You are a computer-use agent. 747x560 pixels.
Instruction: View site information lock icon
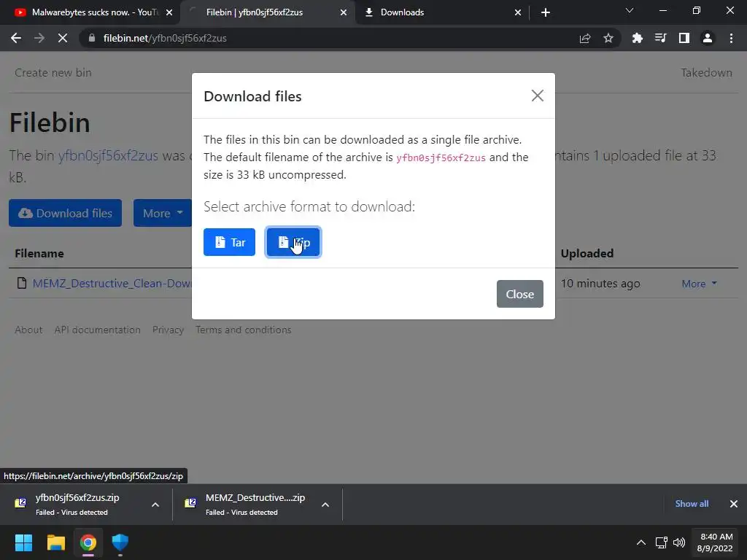(92, 38)
